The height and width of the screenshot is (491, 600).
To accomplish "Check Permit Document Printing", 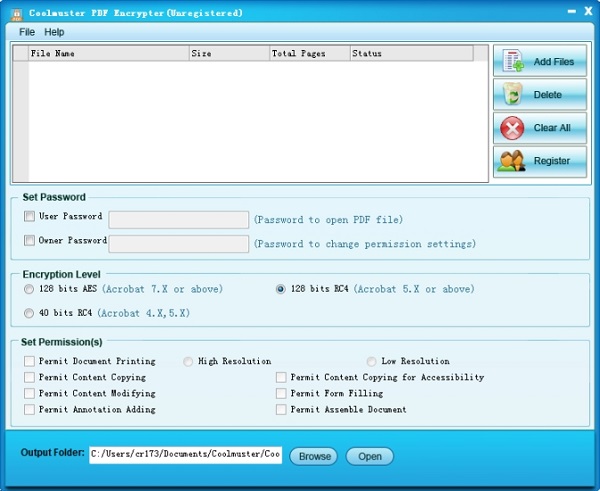I will [30, 361].
